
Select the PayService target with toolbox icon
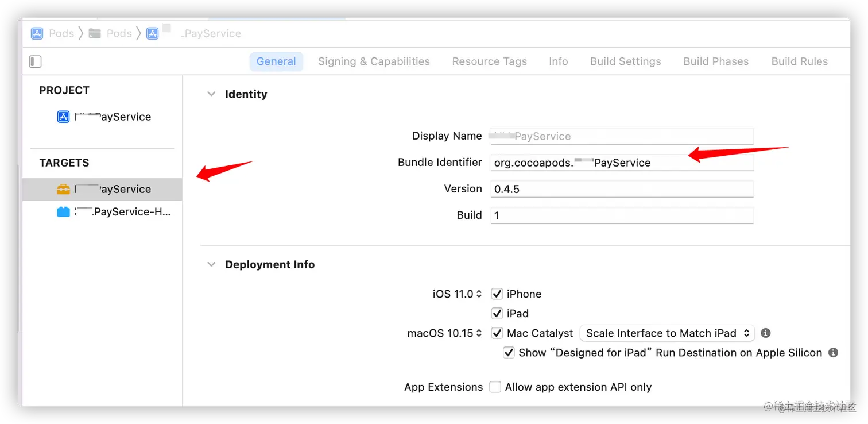tap(102, 189)
